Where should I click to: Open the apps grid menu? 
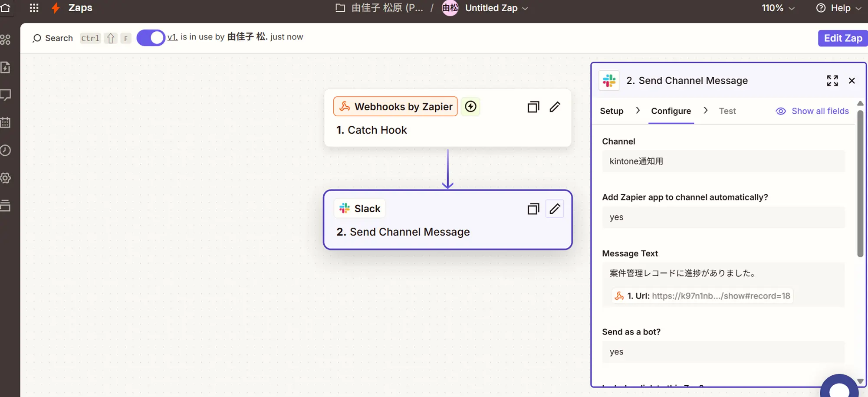pyautogui.click(x=34, y=8)
